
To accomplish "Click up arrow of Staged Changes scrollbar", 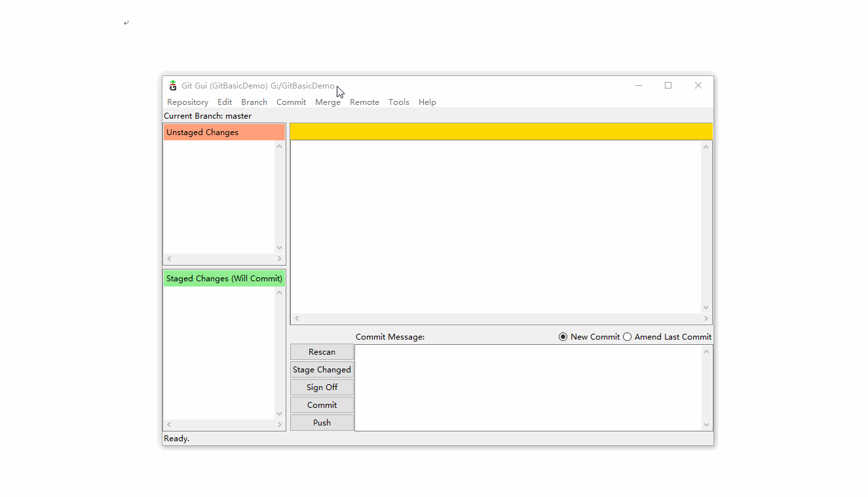I will [x=280, y=292].
